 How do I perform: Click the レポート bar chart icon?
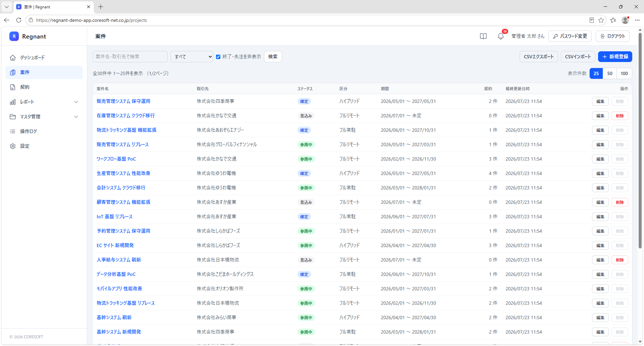pos(13,102)
